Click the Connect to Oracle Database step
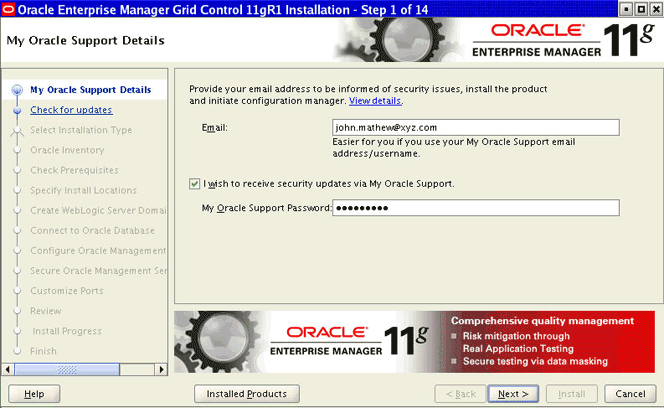The height and width of the screenshot is (408, 664). (x=92, y=230)
